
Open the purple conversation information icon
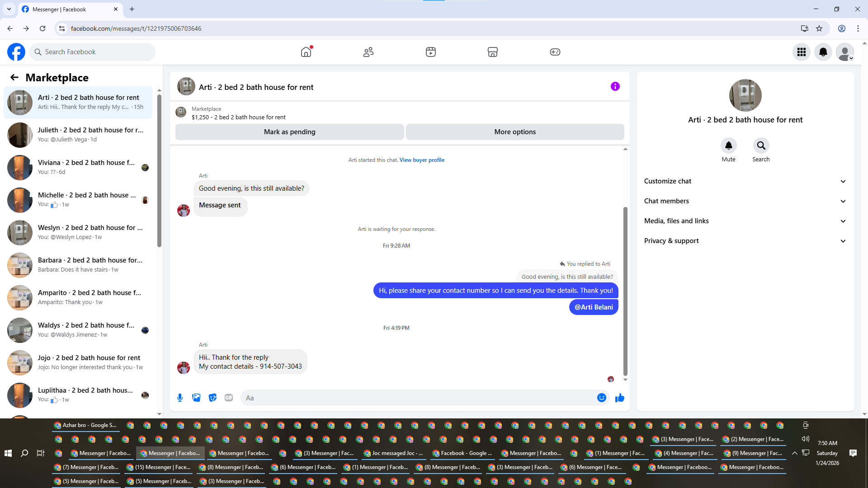[x=615, y=86]
